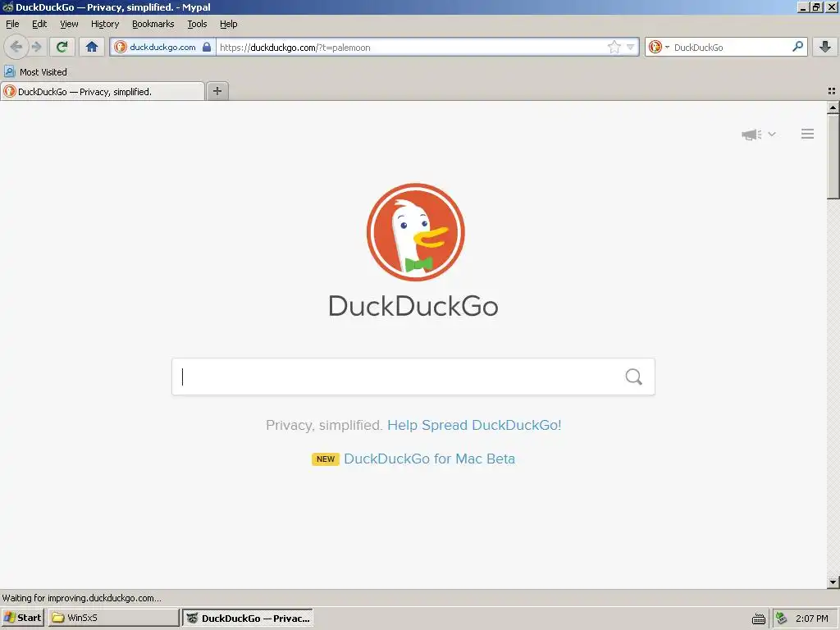The height and width of the screenshot is (630, 840).
Task: Click the Forward arrow navigation button
Action: 36,47
